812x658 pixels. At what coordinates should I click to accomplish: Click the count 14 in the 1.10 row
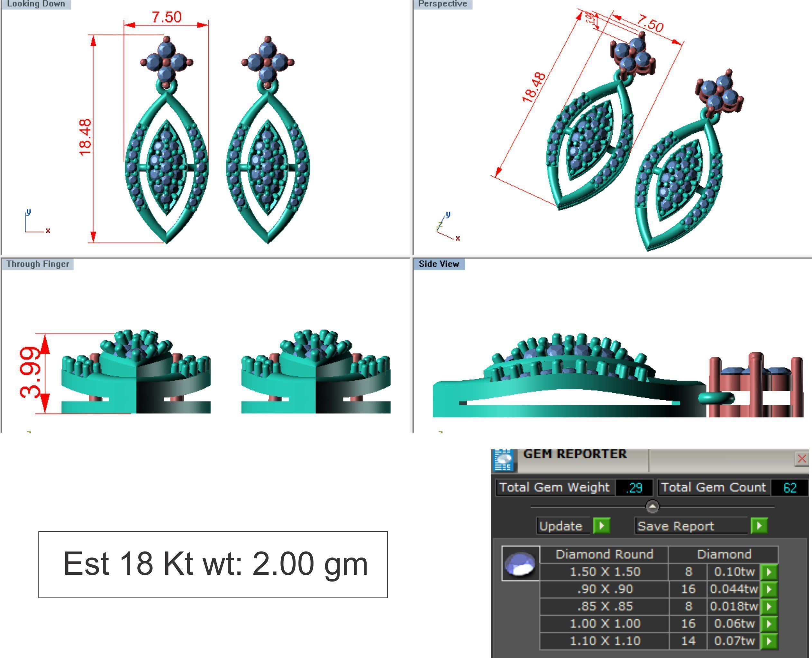pos(688,641)
